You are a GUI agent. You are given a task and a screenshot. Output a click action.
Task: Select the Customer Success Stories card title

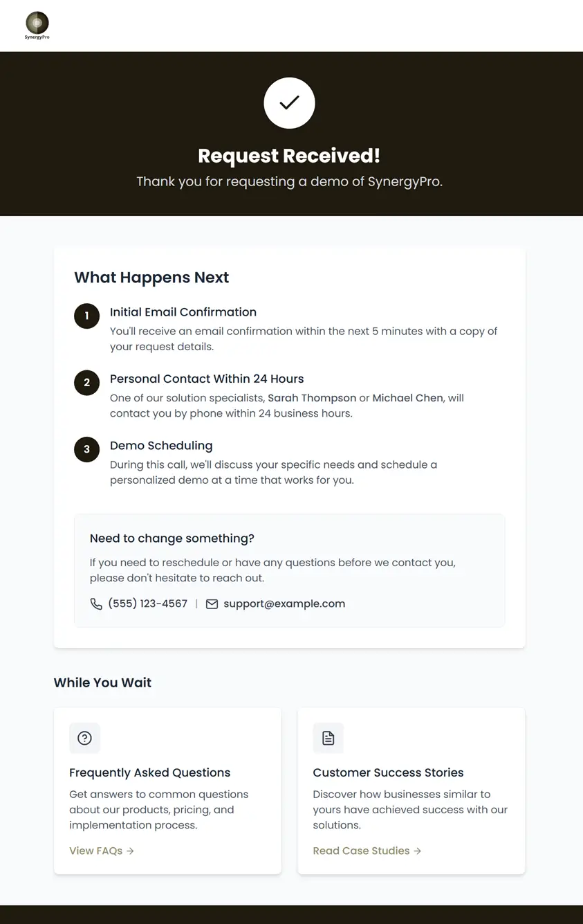(388, 772)
